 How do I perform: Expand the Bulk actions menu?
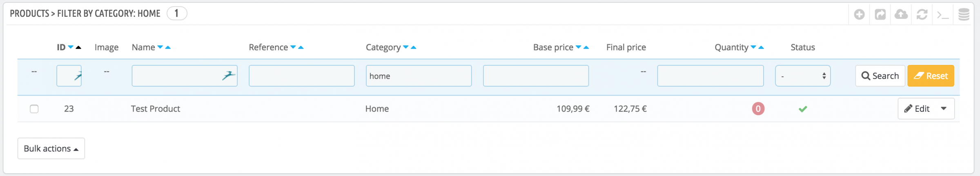click(x=51, y=149)
